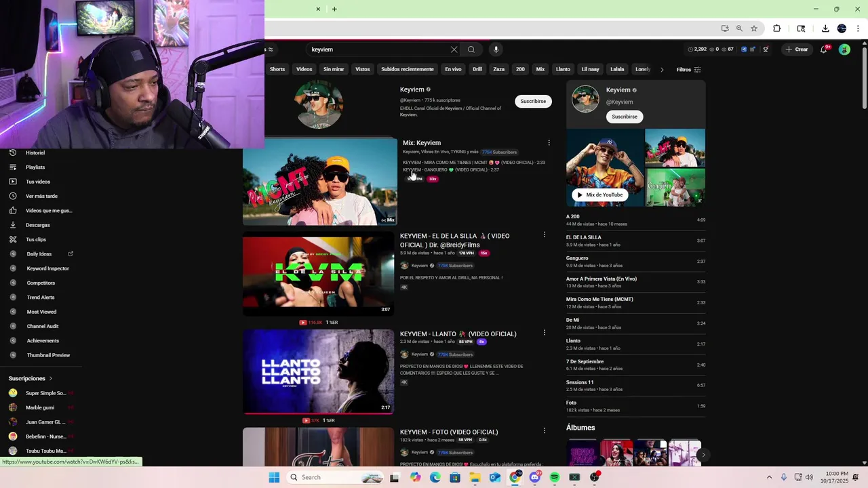868x488 pixels.
Task: Open the notifications bell
Action: 824,49
